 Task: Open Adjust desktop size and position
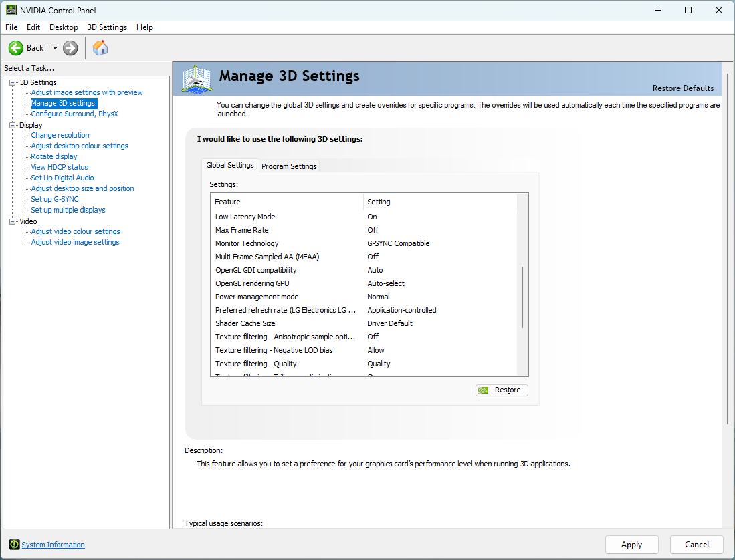pos(82,188)
